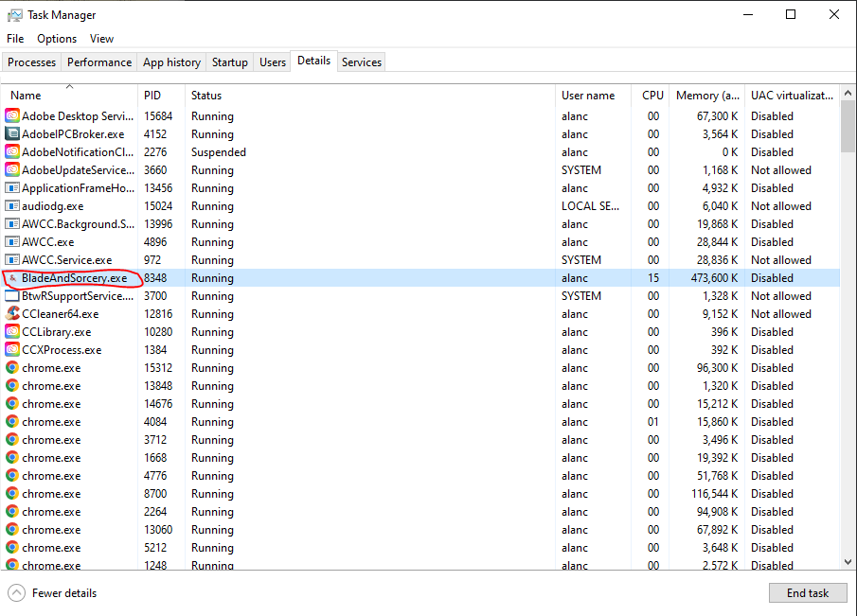Click the 473,600 K memory value

click(714, 278)
